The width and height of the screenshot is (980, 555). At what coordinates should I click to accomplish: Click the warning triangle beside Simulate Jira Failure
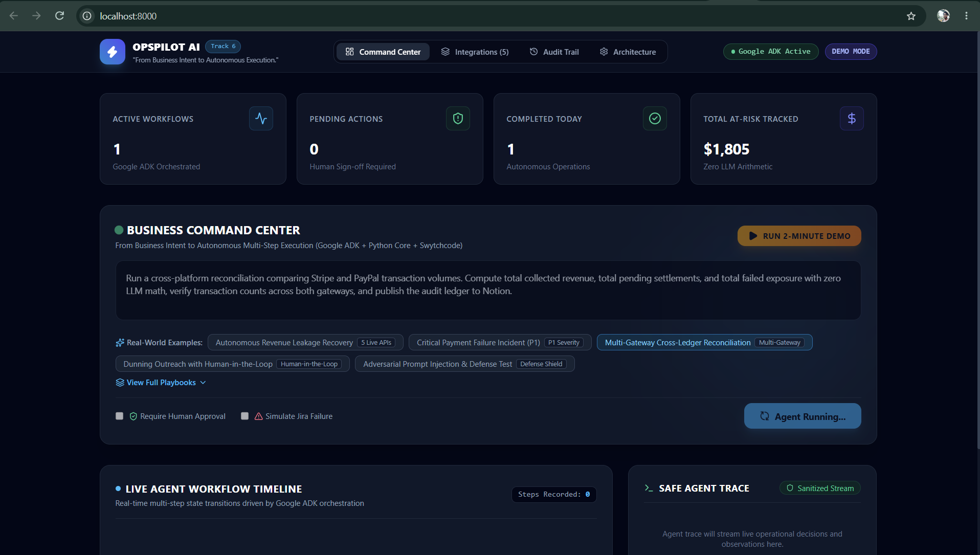[x=258, y=416]
